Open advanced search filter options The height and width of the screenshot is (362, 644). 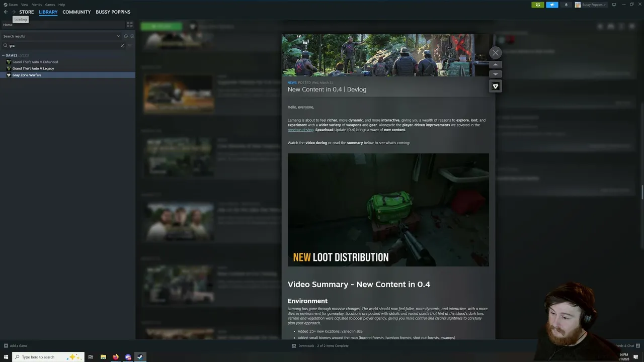(x=130, y=46)
